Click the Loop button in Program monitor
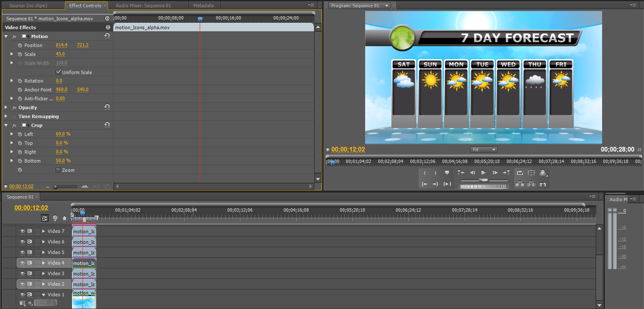The image size is (644, 309). 520,173
